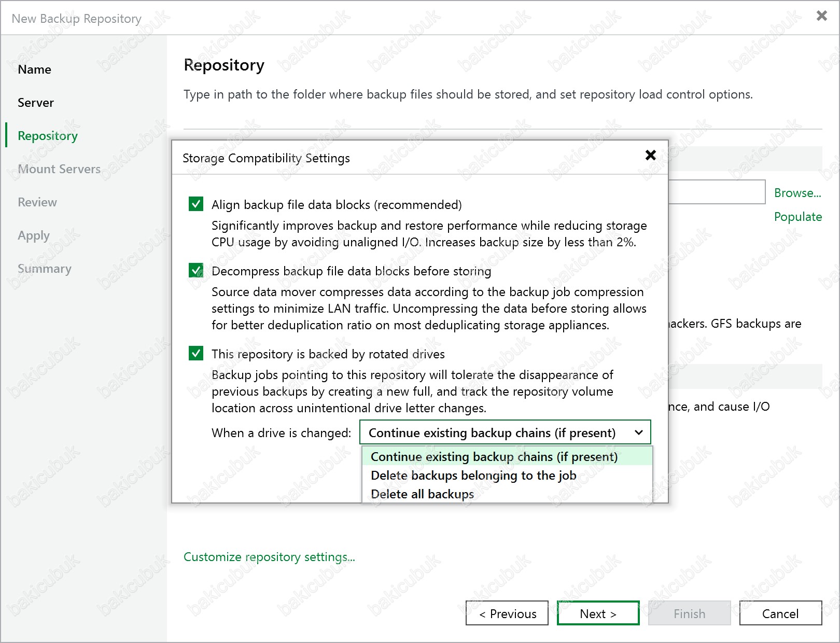Image resolution: width=840 pixels, height=643 pixels.
Task: Click the Populate link
Action: click(x=797, y=217)
